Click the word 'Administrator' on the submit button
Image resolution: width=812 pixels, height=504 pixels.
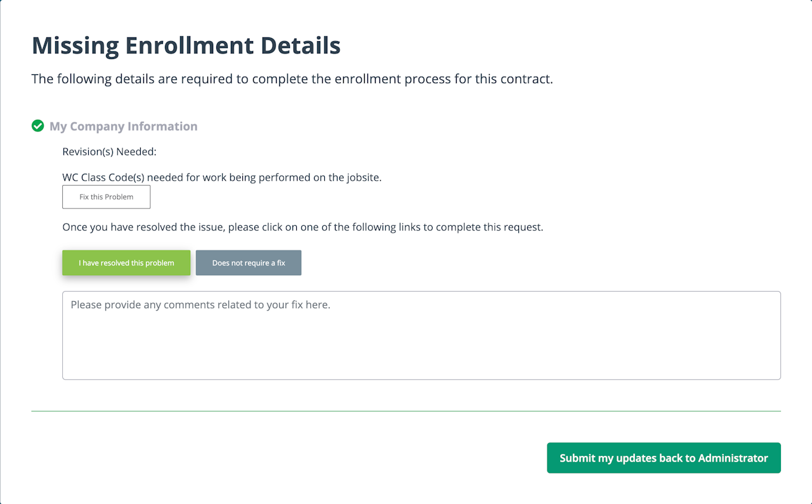pyautogui.click(x=733, y=458)
